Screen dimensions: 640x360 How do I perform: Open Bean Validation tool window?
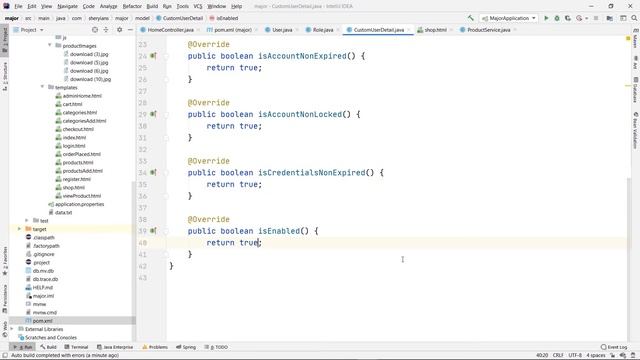coord(636,131)
